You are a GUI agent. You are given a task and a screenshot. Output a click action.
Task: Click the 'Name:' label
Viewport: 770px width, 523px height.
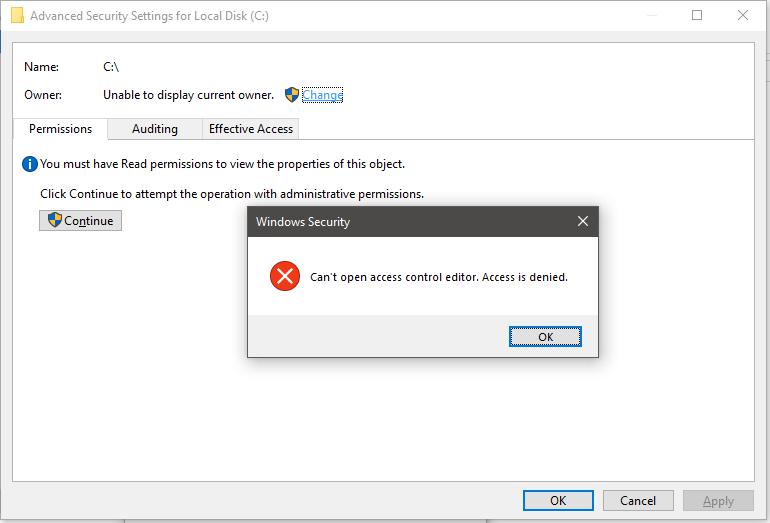(42, 67)
